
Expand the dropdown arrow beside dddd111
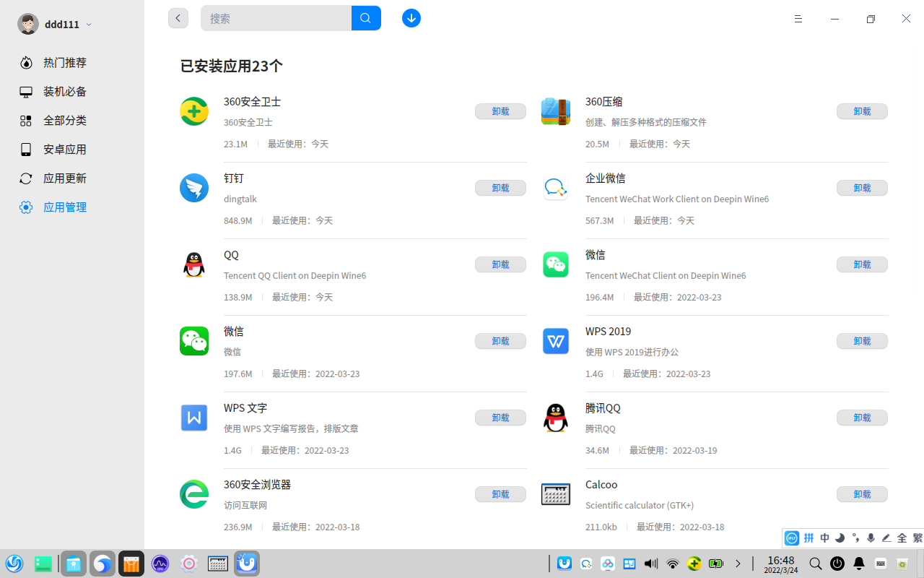point(89,25)
